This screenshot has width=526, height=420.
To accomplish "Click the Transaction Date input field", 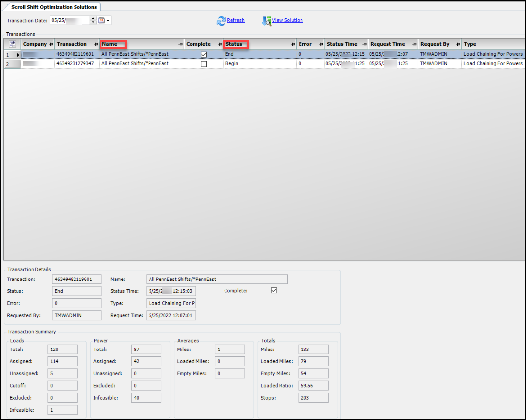I will point(69,20).
